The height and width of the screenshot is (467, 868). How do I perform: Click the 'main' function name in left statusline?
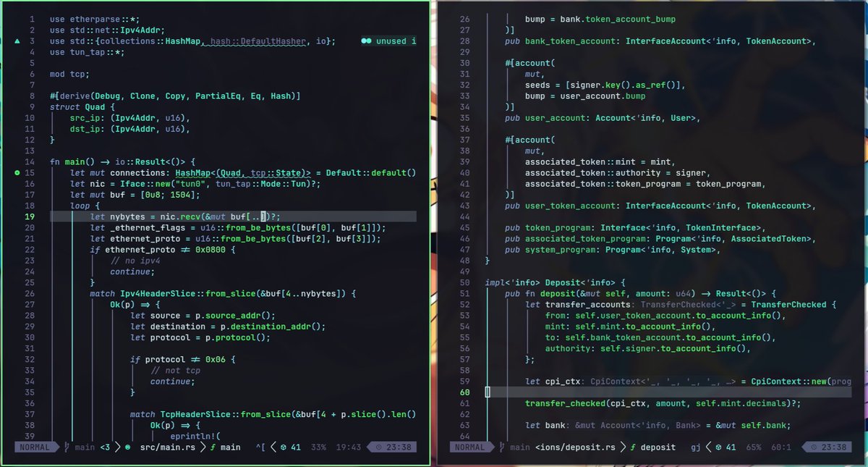pos(230,447)
